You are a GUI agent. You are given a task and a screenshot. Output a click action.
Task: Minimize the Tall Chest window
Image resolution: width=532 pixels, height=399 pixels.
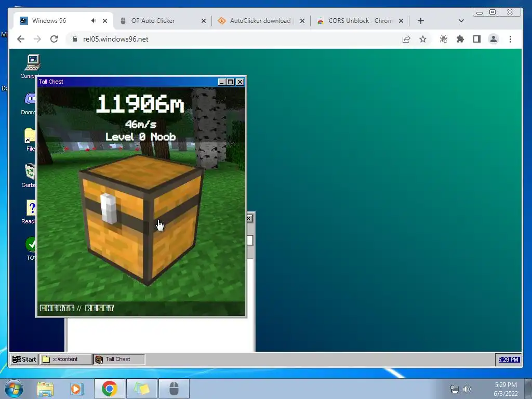pyautogui.click(x=222, y=82)
